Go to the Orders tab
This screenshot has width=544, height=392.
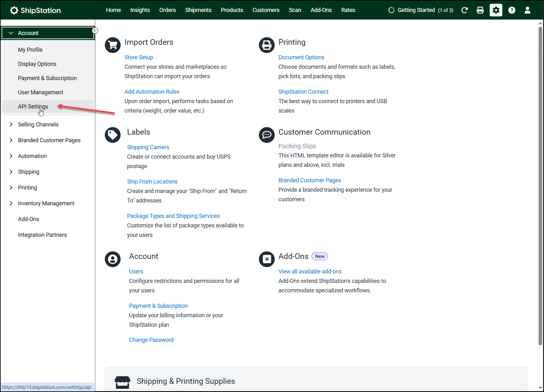[x=168, y=10]
